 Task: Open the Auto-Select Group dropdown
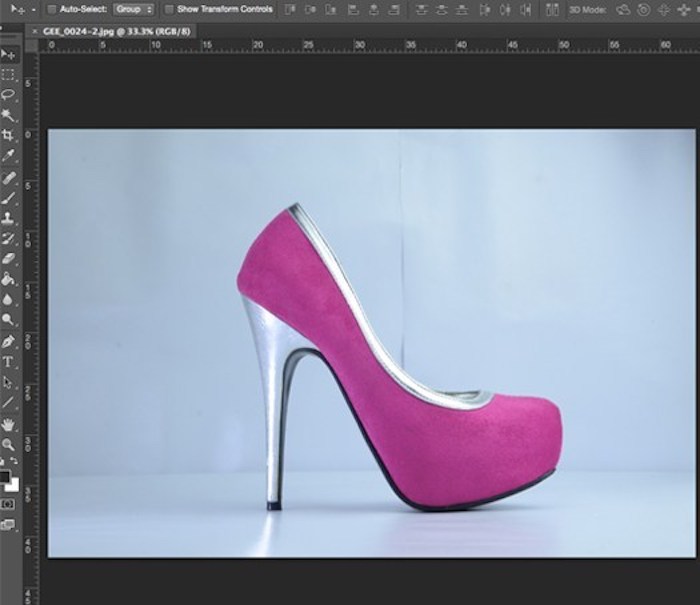pyautogui.click(x=134, y=9)
